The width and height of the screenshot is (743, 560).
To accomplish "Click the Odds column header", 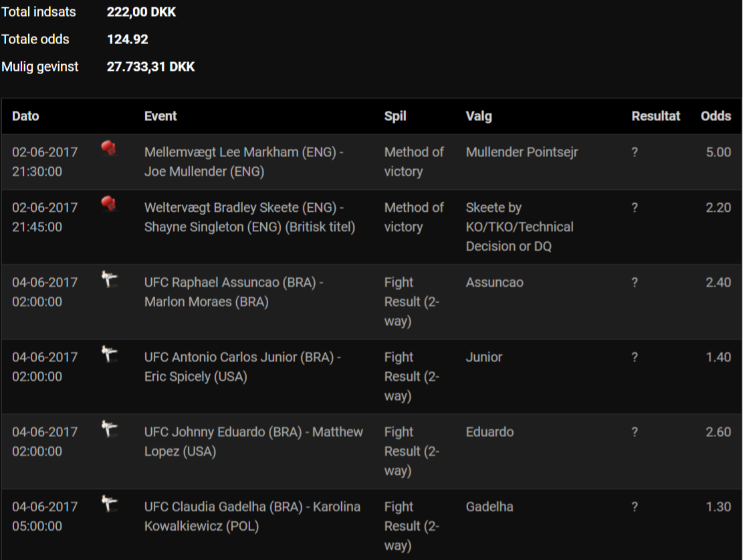I will tap(716, 116).
